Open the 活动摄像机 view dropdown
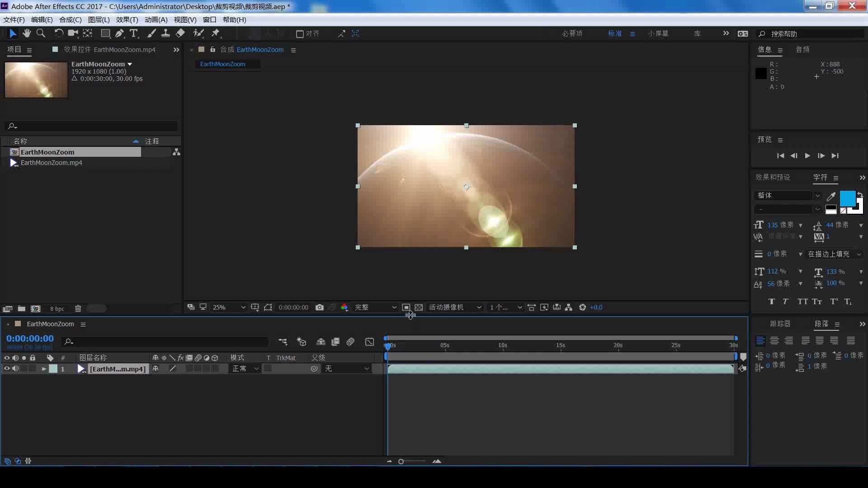868x488 pixels. [455, 307]
